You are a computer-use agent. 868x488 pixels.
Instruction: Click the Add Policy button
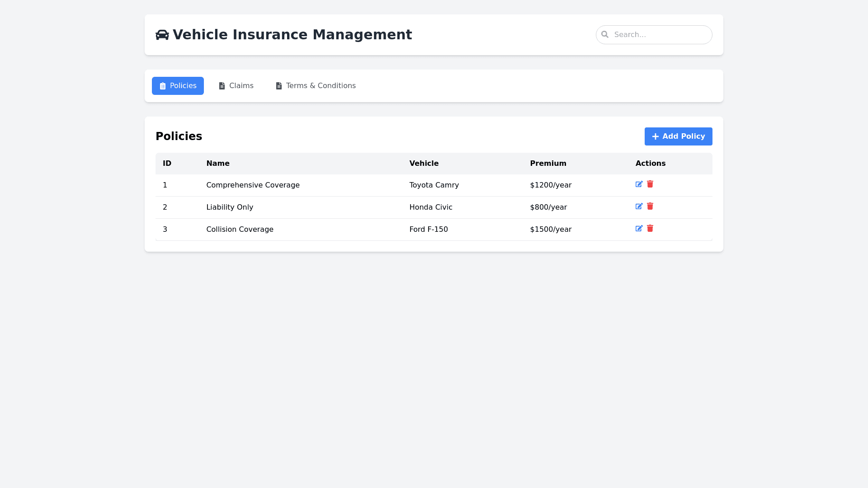click(678, 136)
